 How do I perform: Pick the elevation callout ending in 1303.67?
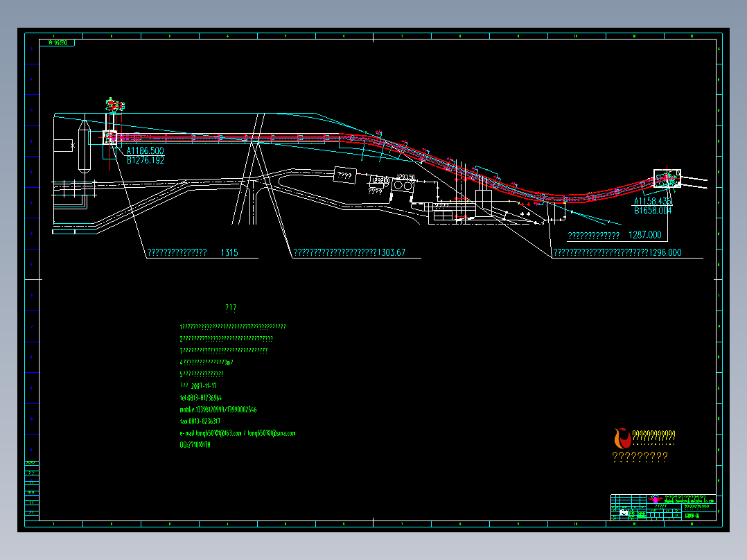(x=349, y=252)
